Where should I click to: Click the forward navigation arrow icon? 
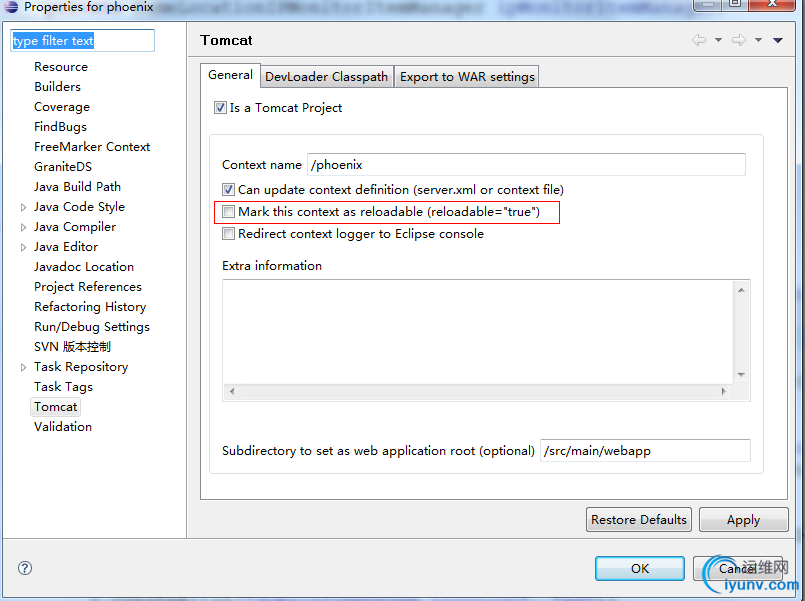pyautogui.click(x=739, y=40)
